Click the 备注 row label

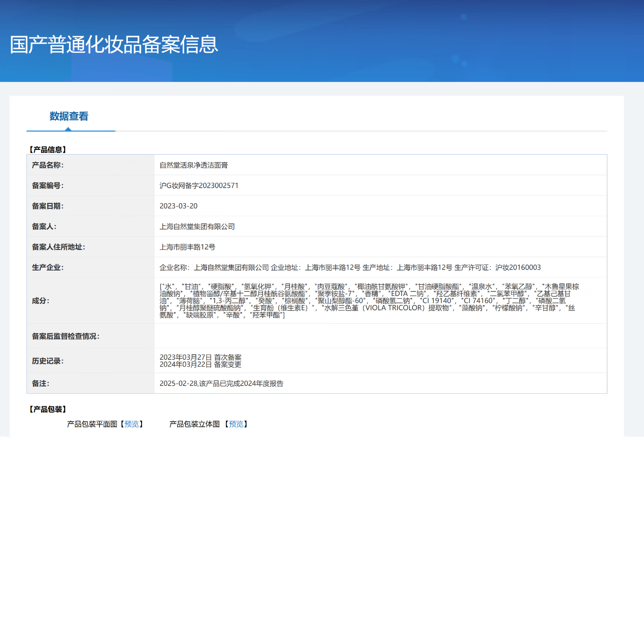click(x=40, y=383)
